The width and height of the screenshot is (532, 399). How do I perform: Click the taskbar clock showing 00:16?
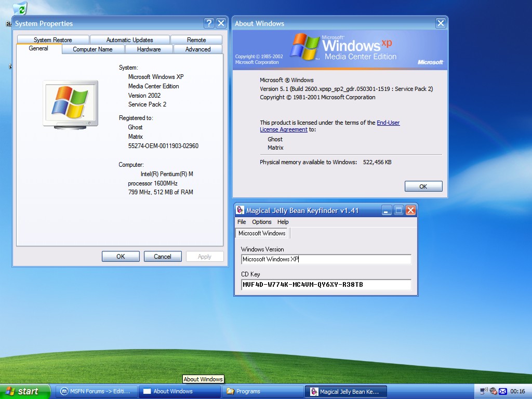[x=517, y=392]
